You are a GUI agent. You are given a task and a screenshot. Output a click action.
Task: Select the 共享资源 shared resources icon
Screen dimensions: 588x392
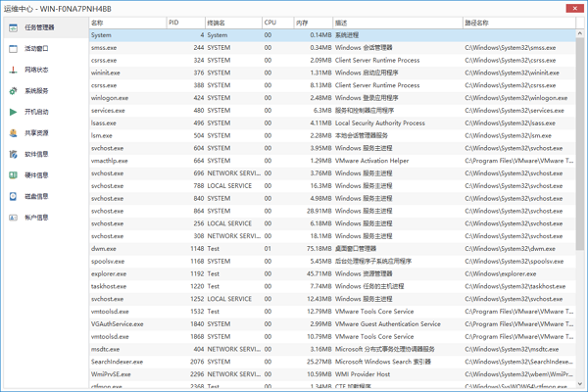click(13, 133)
